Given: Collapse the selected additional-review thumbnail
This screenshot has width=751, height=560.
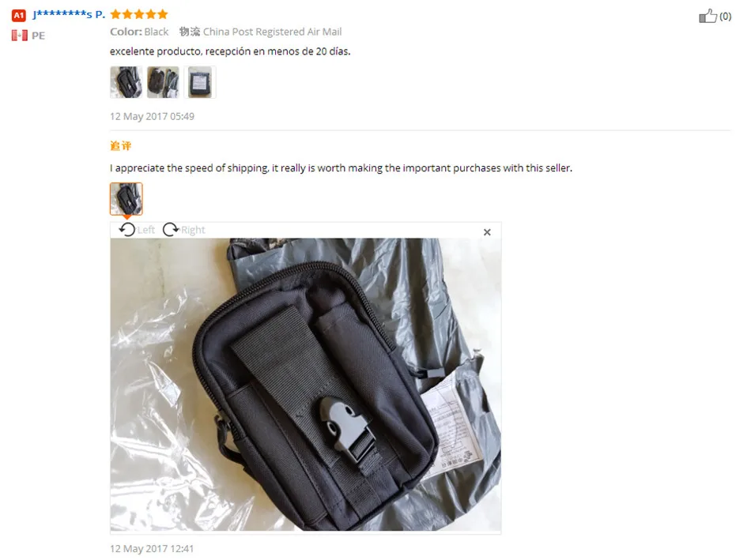Looking at the screenshot, I should (x=126, y=198).
